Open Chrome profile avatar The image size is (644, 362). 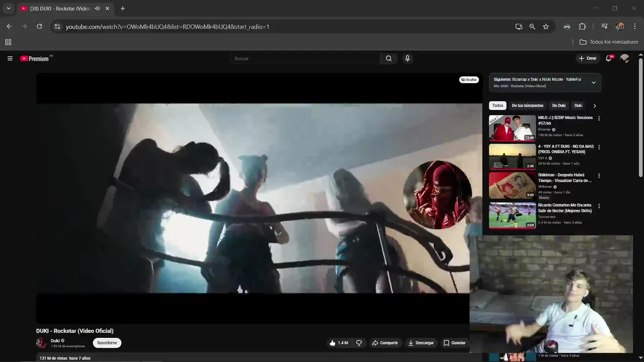coord(620,27)
